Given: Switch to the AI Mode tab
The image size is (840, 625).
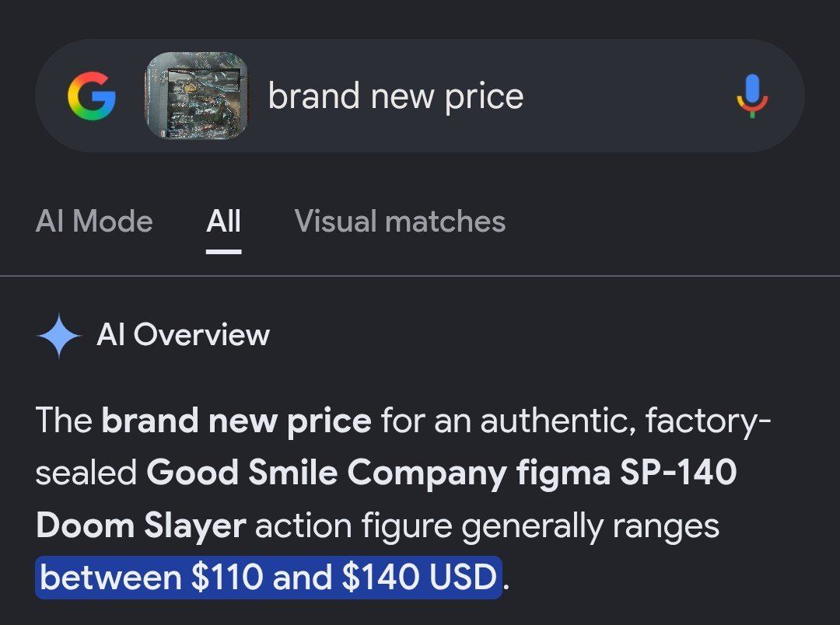Looking at the screenshot, I should (94, 222).
